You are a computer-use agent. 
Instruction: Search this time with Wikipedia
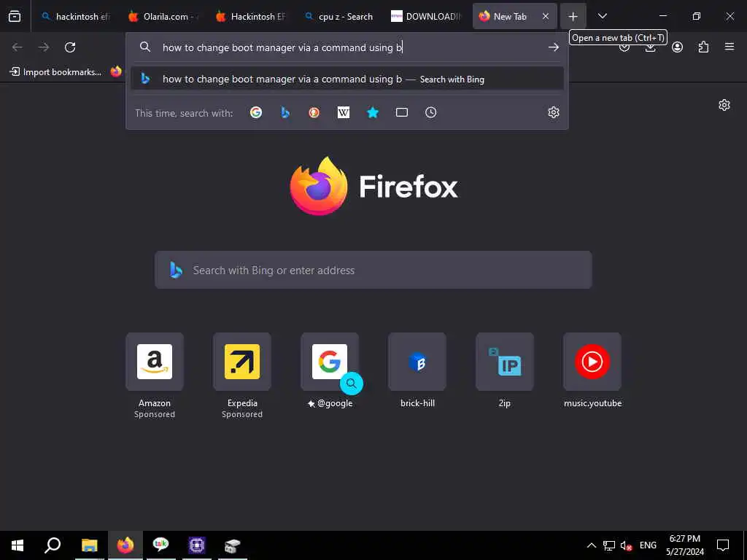[x=344, y=112]
